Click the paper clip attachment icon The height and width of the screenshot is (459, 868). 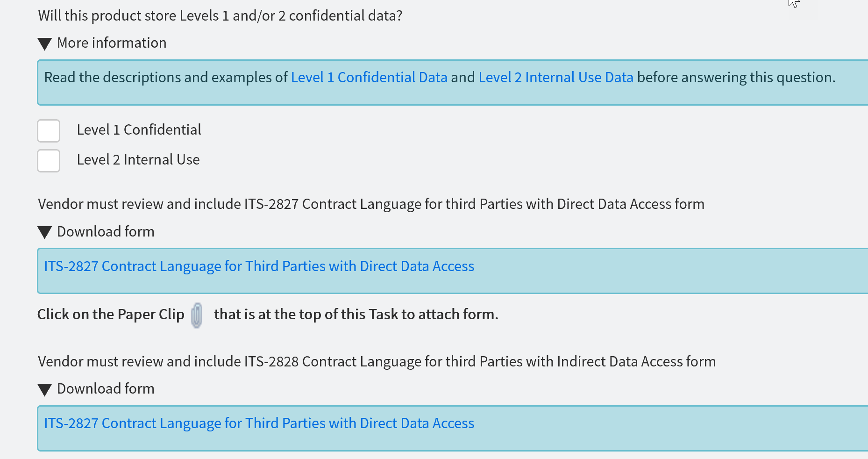click(197, 315)
